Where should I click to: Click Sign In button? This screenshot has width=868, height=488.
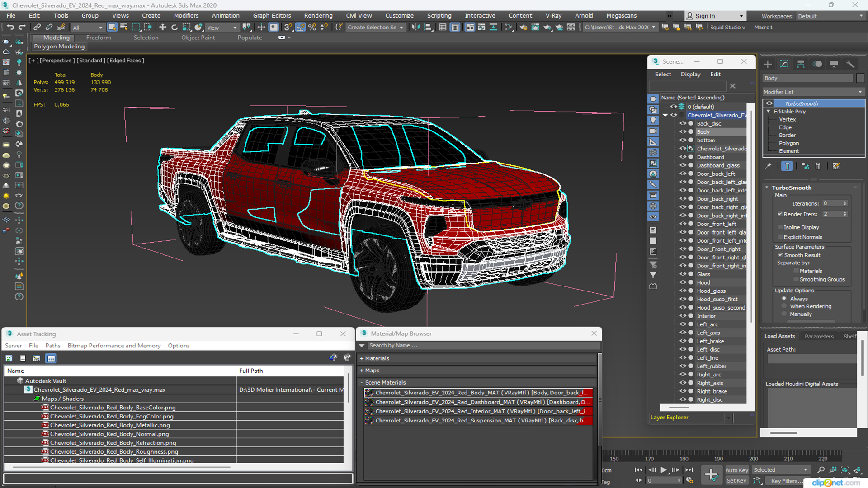(x=715, y=16)
